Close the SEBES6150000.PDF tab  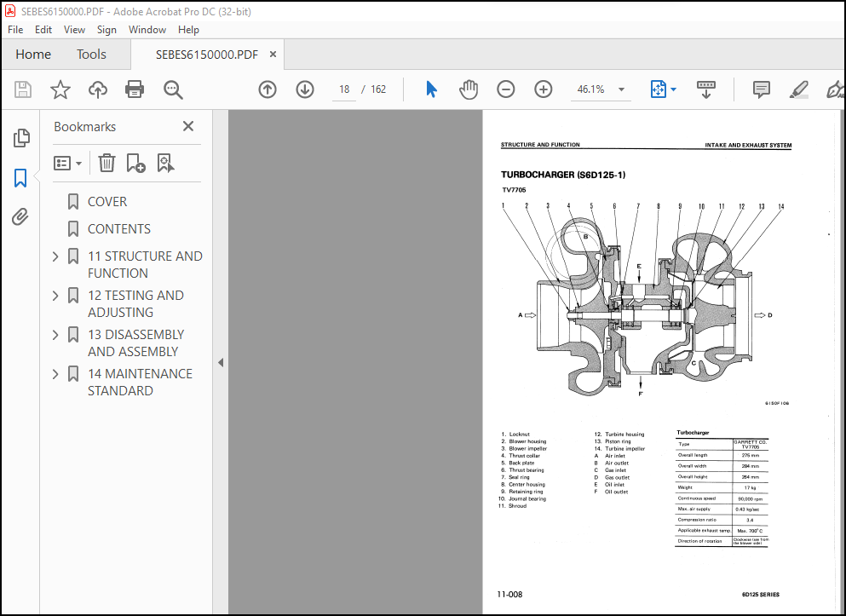273,54
